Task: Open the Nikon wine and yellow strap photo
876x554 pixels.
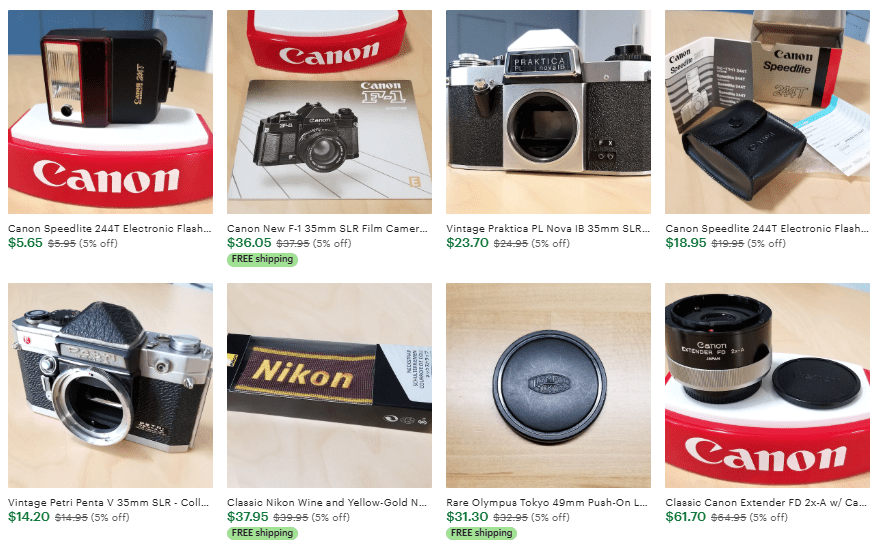Action: coord(329,385)
